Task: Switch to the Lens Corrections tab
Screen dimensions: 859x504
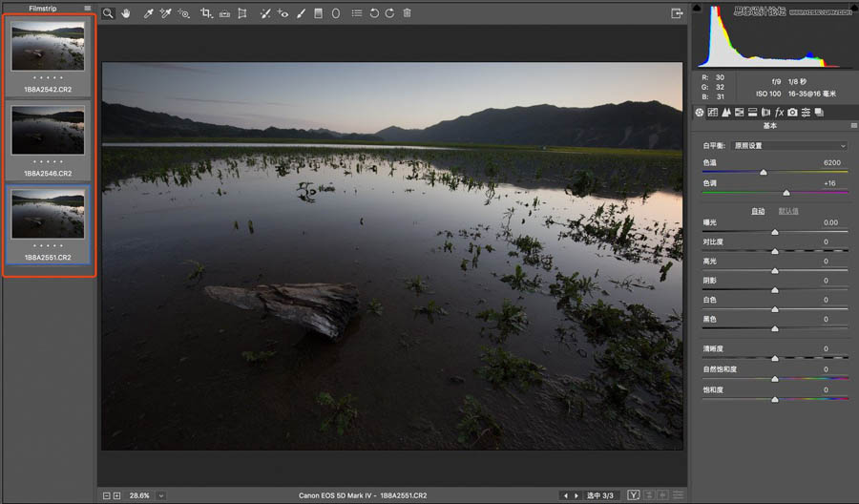Action: (765, 113)
